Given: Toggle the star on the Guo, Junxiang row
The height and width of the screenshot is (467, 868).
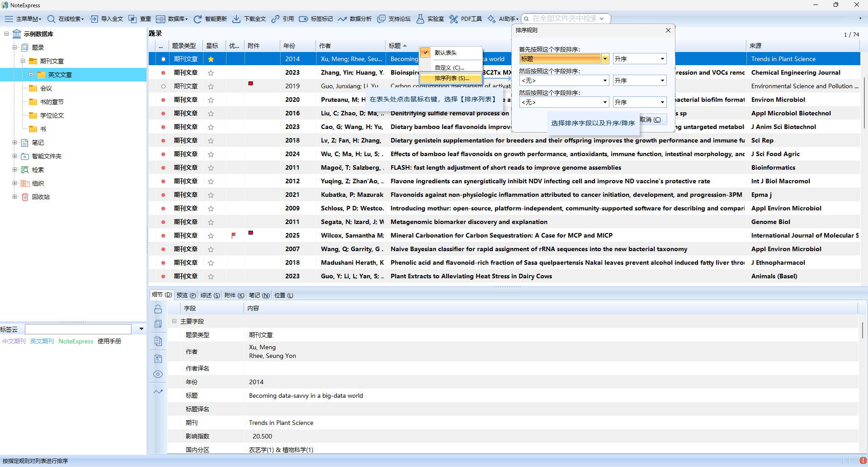Looking at the screenshot, I should [211, 86].
